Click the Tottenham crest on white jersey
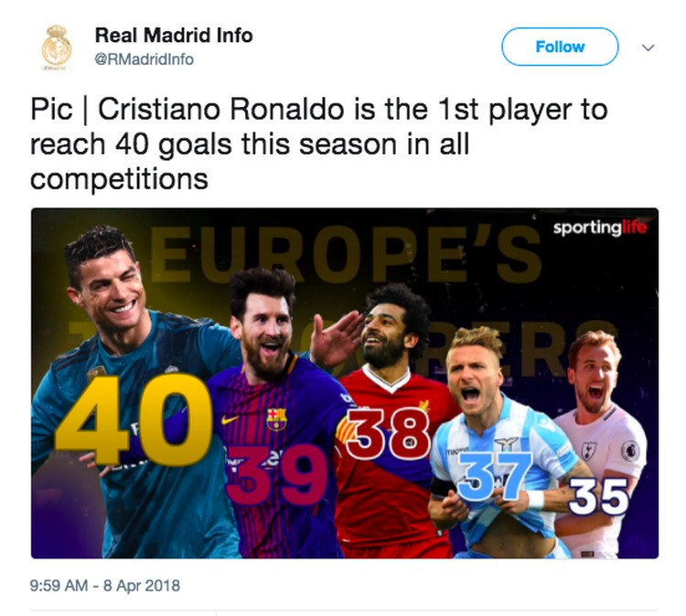The image size is (686, 616). pos(589,450)
